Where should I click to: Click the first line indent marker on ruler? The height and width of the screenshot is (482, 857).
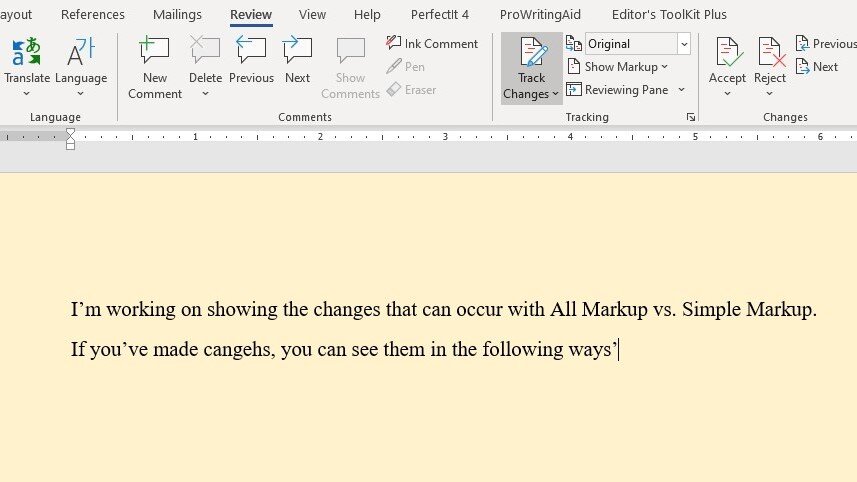coord(70,133)
